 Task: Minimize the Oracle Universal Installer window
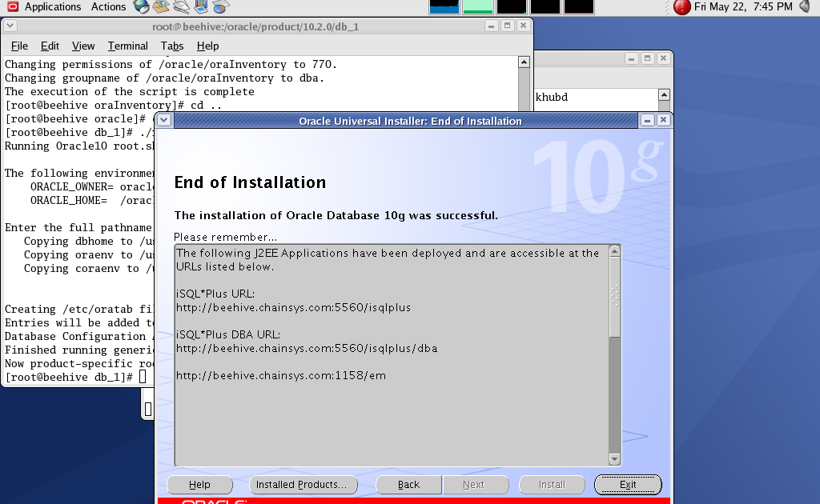coord(647,120)
